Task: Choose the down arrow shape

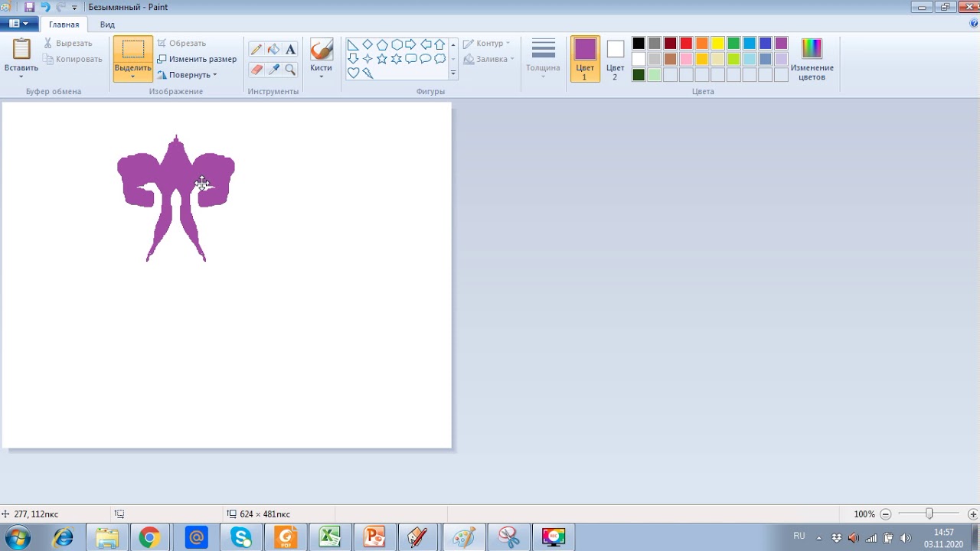Action: pyautogui.click(x=353, y=59)
